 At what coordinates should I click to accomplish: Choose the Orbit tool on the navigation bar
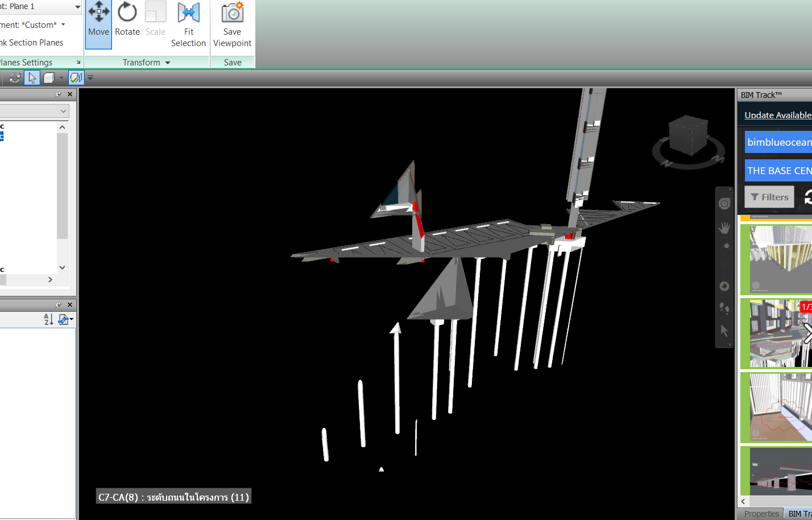click(x=724, y=286)
